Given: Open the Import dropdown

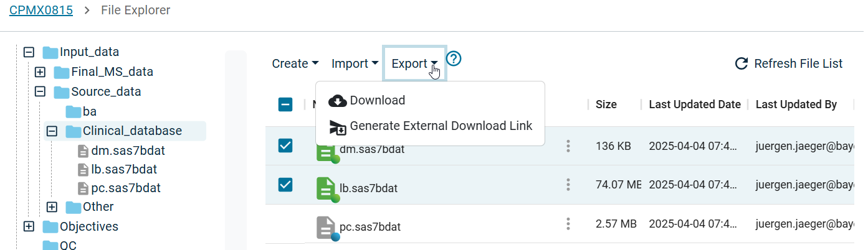Looking at the screenshot, I should pos(355,63).
